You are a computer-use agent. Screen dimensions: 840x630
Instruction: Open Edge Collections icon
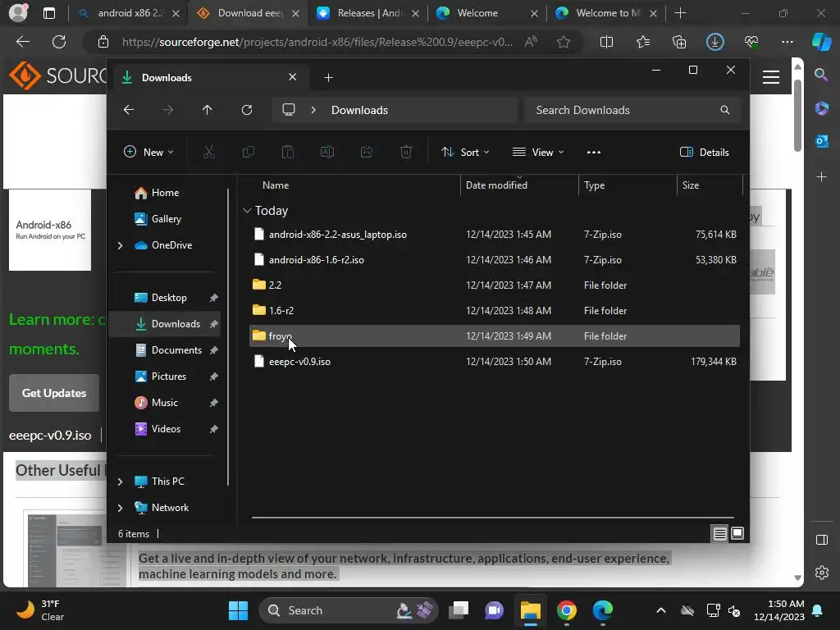point(678,42)
